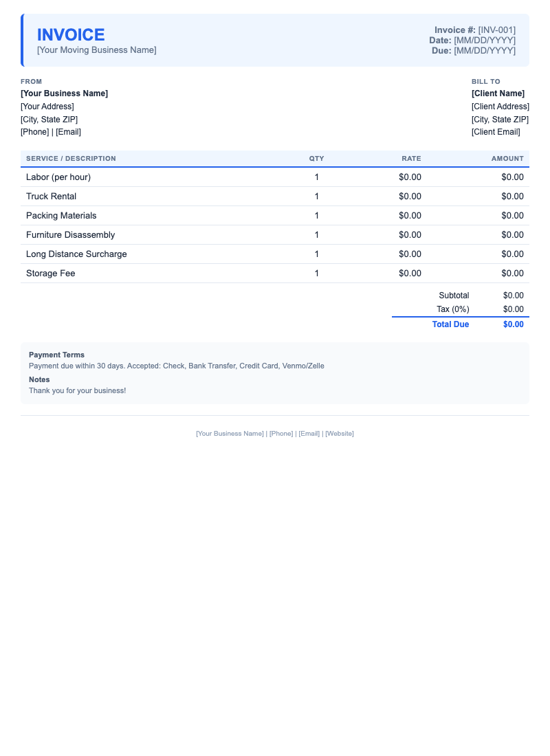This screenshot has height=756, width=550.
Task: Click the [Phone] | [Email] line in FROM section
Action: pos(51,132)
